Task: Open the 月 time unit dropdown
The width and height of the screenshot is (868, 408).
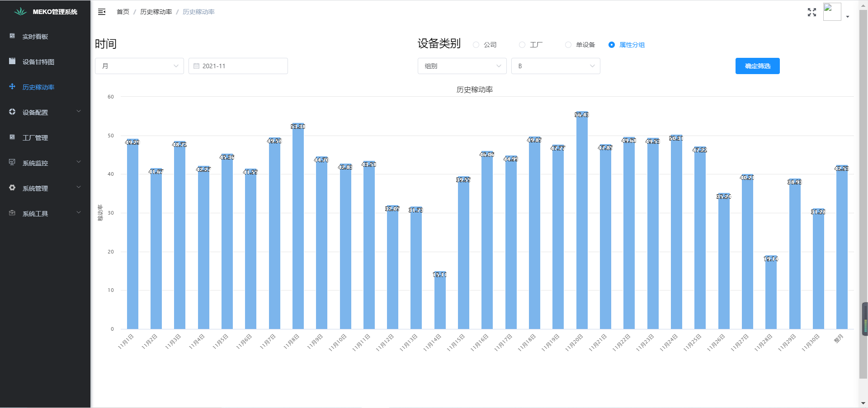Action: pos(139,66)
